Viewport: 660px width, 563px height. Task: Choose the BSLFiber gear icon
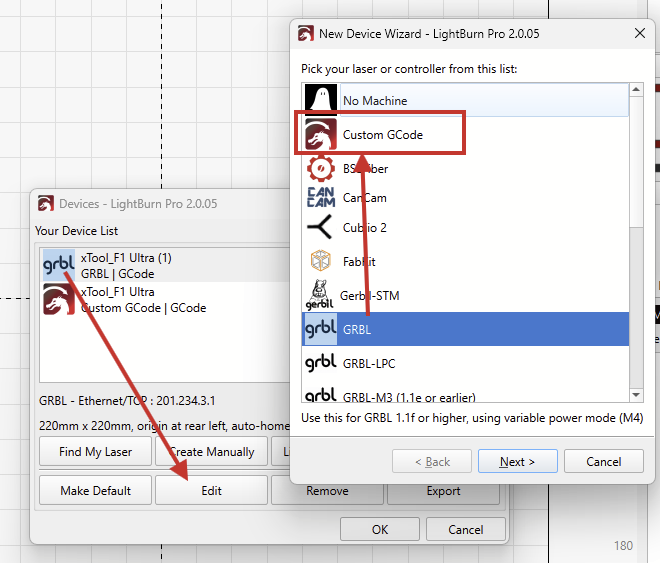coord(321,168)
